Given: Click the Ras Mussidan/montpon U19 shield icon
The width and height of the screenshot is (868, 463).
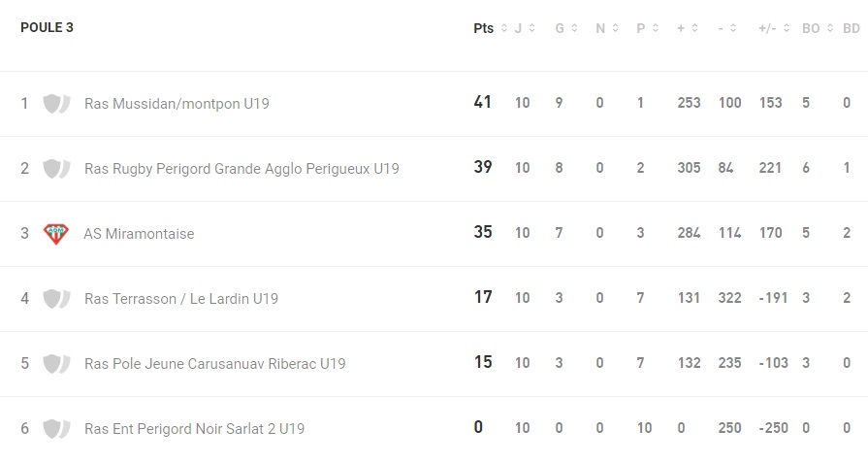Looking at the screenshot, I should coord(56,104).
